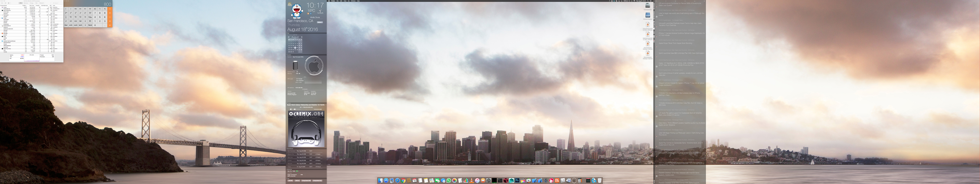
Task: Open Final Cut Pro in Dock
Action: click(523, 181)
